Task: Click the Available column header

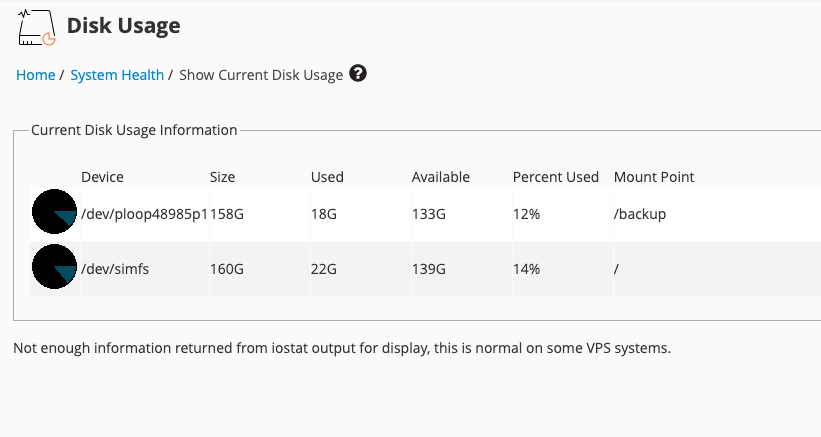Action: (x=440, y=177)
